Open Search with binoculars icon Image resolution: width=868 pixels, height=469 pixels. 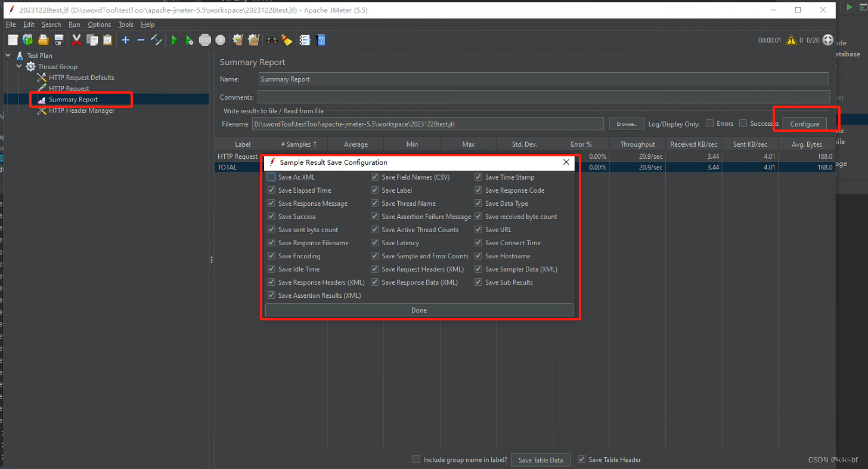point(272,40)
